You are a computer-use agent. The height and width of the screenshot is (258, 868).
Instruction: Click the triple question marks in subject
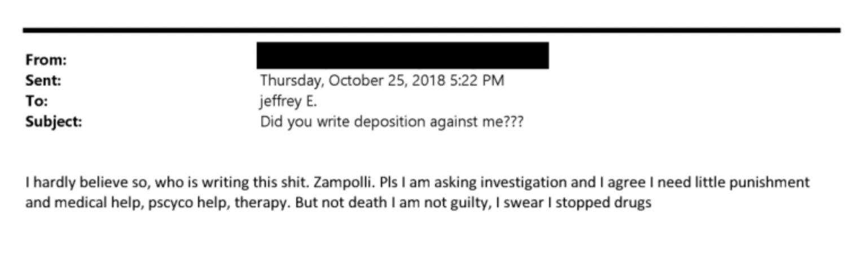(512, 122)
